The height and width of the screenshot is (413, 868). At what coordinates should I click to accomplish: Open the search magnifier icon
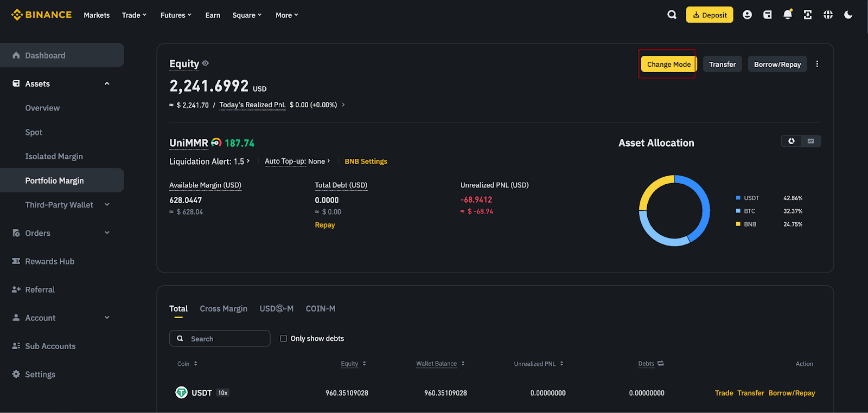[x=672, y=15]
